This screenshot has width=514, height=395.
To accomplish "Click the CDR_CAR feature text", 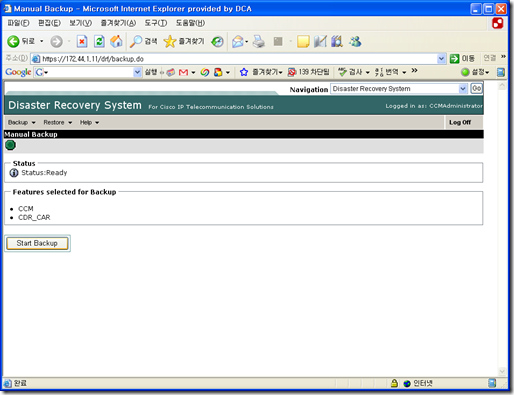I will tap(34, 217).
